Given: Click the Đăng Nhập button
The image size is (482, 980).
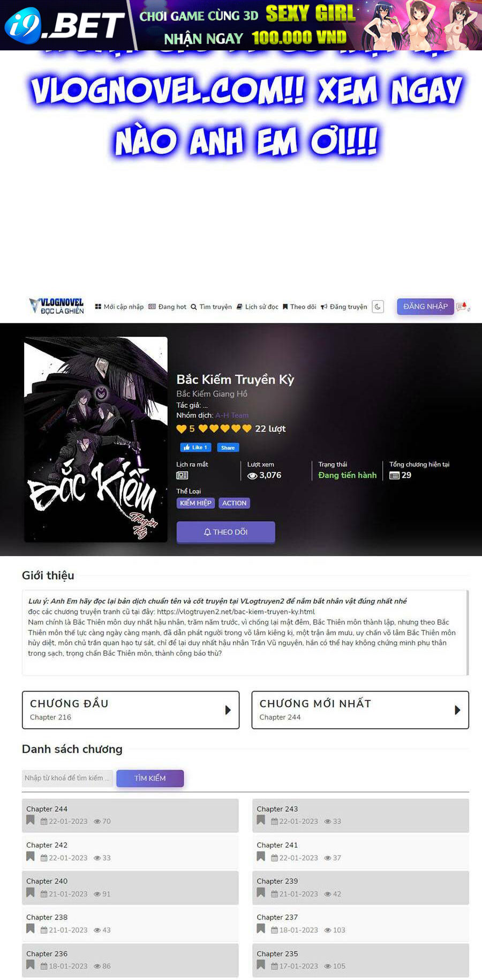Looking at the screenshot, I should click(x=425, y=306).
